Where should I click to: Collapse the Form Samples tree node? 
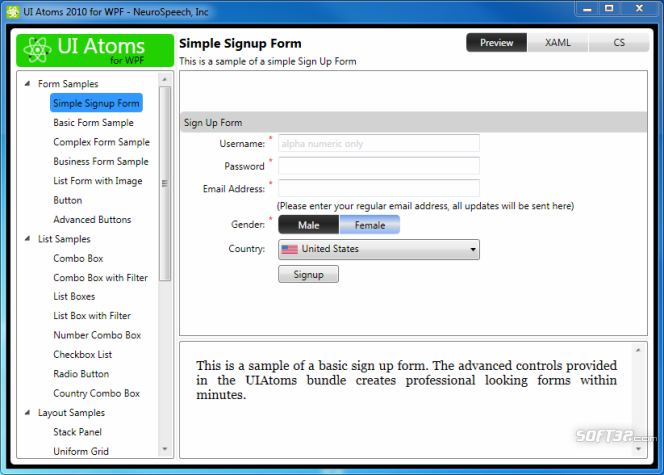coord(28,84)
